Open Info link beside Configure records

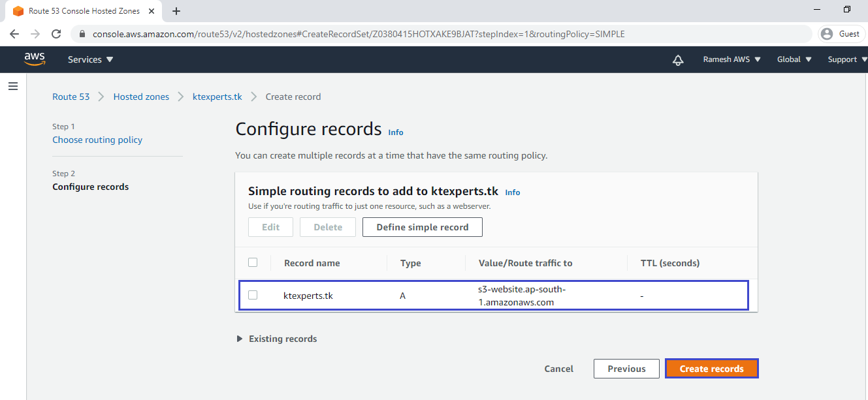(396, 132)
